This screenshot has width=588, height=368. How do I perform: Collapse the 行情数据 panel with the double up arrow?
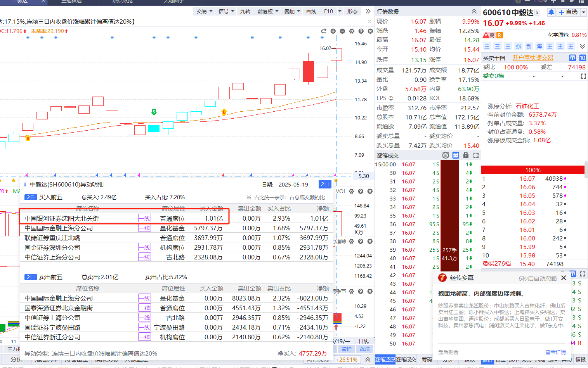click(x=474, y=12)
